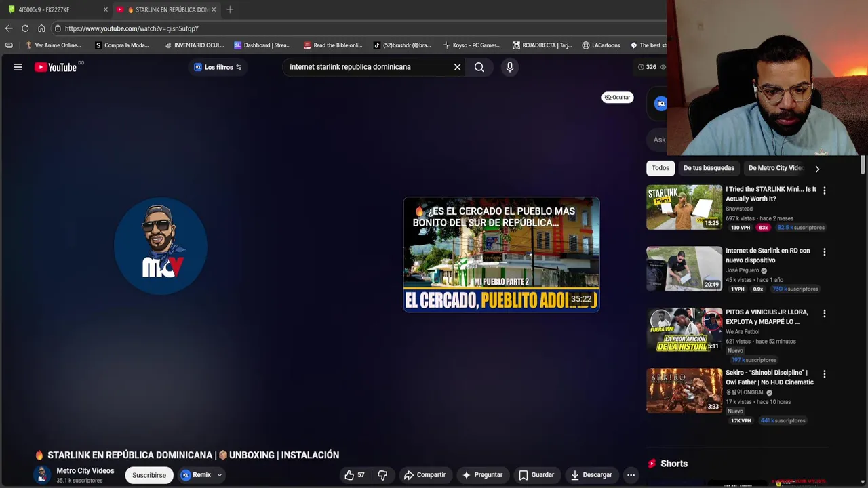Open the Koyso - PC Games bookmark
868x488 pixels.
pyautogui.click(x=471, y=45)
